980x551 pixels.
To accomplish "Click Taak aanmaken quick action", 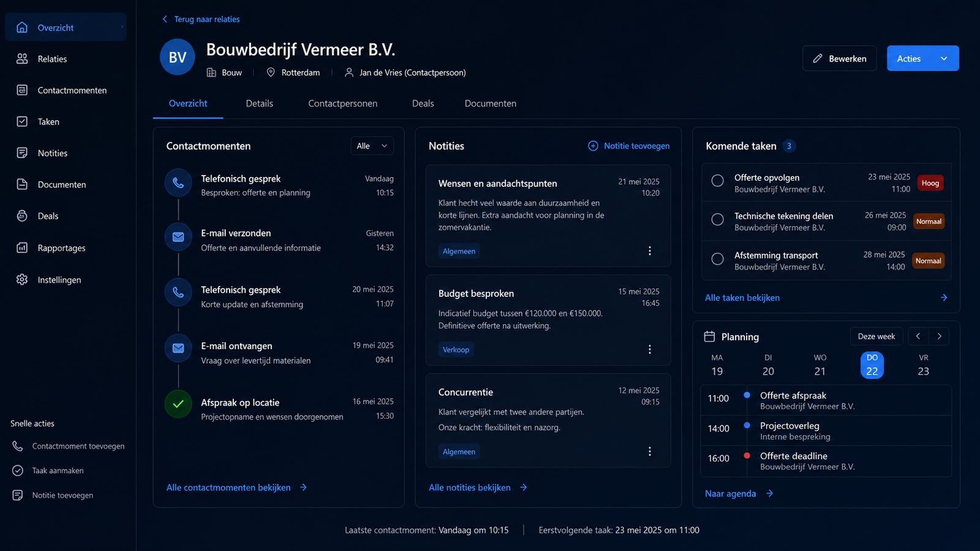I will [48, 471].
